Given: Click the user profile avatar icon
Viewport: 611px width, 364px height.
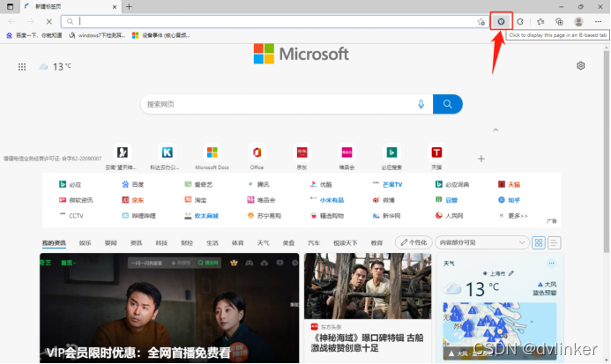Looking at the screenshot, I should tap(578, 21).
